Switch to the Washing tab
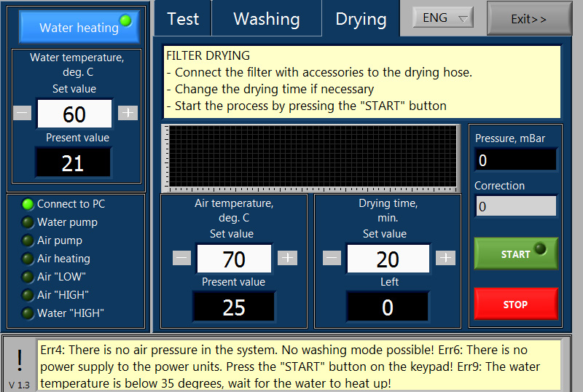Screen dimensions: 583x392 coord(266,19)
